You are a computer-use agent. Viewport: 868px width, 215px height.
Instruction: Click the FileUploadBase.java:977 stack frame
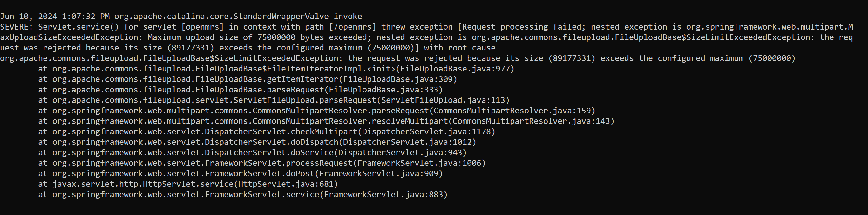coord(276,69)
